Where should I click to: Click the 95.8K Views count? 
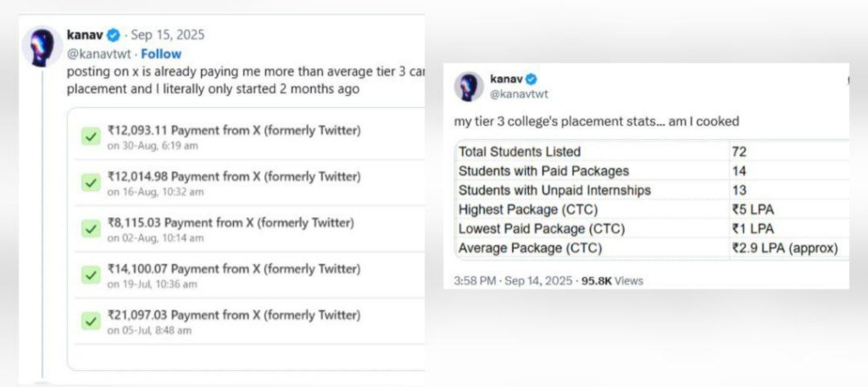(612, 280)
